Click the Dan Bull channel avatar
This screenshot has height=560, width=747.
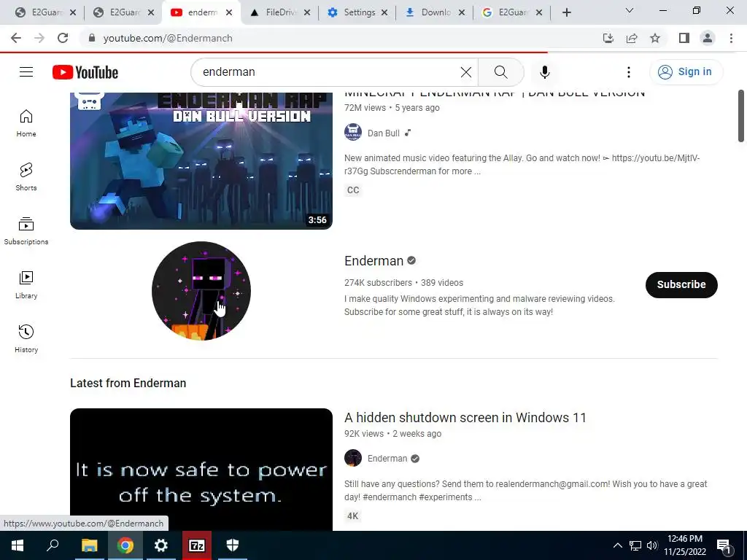pos(353,133)
